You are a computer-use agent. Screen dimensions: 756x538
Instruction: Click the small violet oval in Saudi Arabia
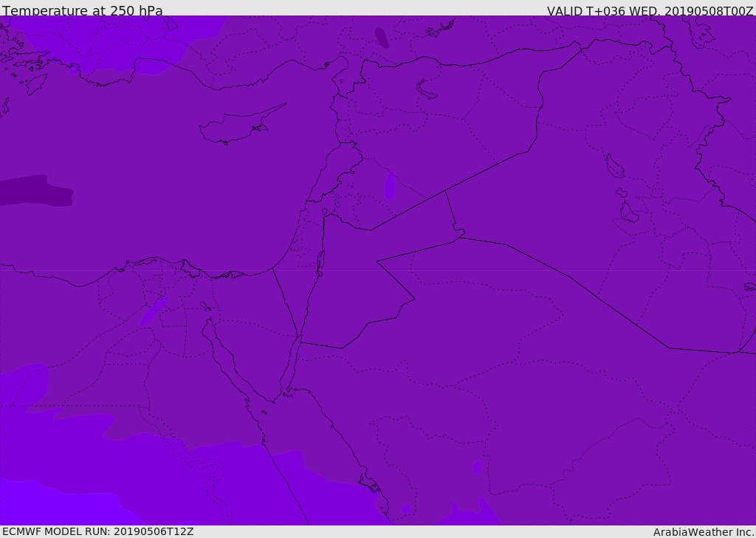(477, 467)
